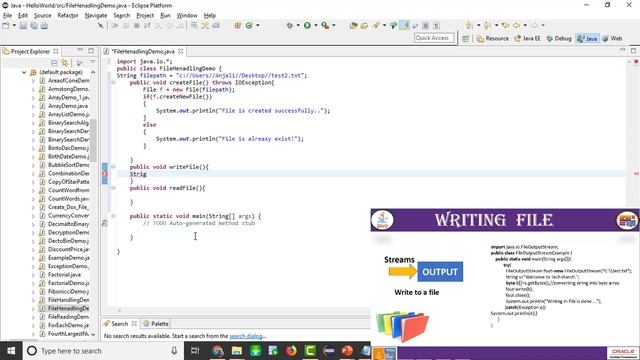This screenshot has height=360, width=640.
Task: Click the Back navigation arrow icon
Action: click(x=516, y=25)
